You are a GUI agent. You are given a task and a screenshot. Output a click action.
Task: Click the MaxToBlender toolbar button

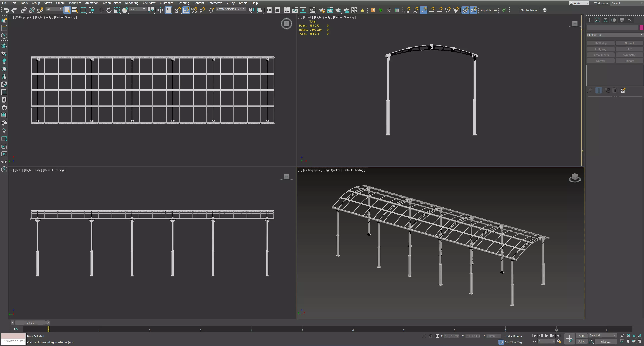529,10
